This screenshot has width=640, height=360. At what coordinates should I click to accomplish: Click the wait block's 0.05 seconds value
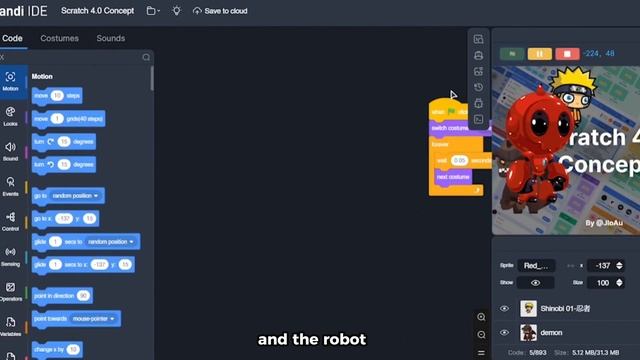coord(460,160)
